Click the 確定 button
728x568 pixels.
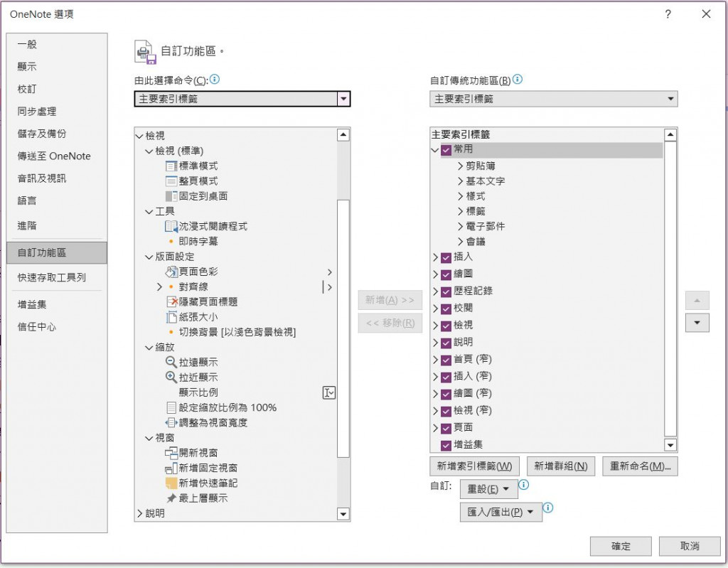(x=621, y=546)
